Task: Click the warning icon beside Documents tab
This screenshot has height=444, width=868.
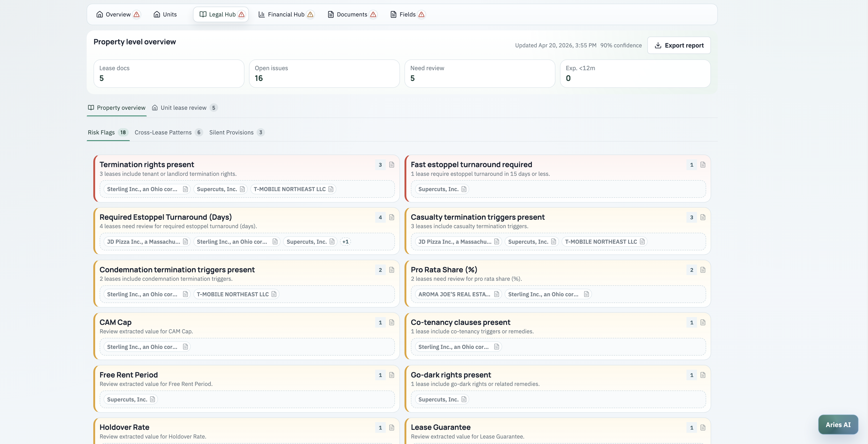Action: coord(373,14)
